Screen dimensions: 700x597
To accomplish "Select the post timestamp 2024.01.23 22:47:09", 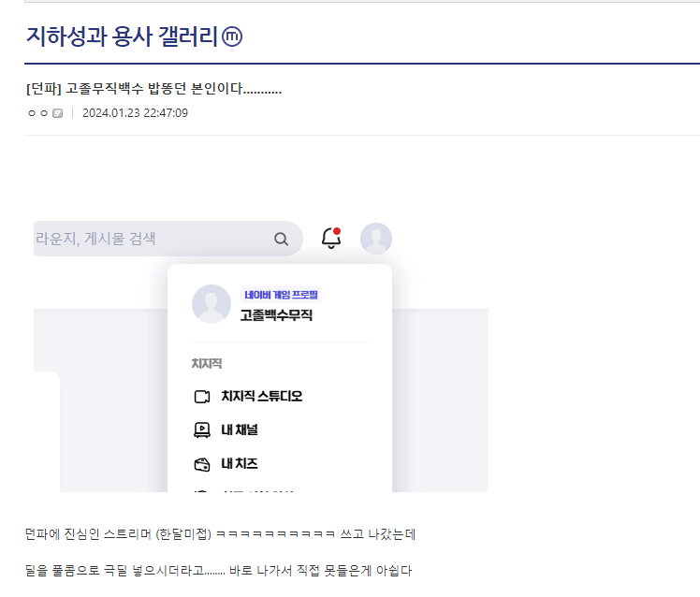I will click(136, 113).
